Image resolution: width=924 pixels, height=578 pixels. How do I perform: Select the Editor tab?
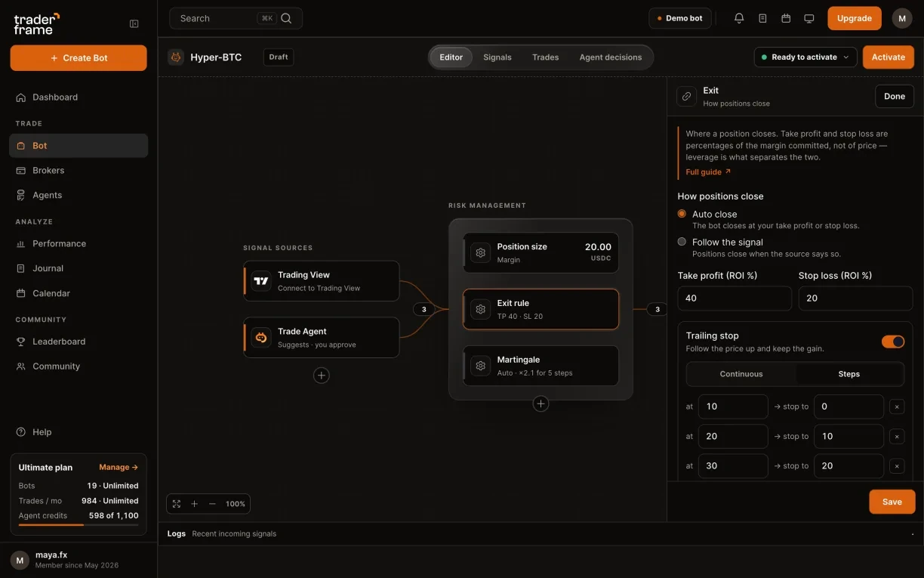tap(451, 57)
